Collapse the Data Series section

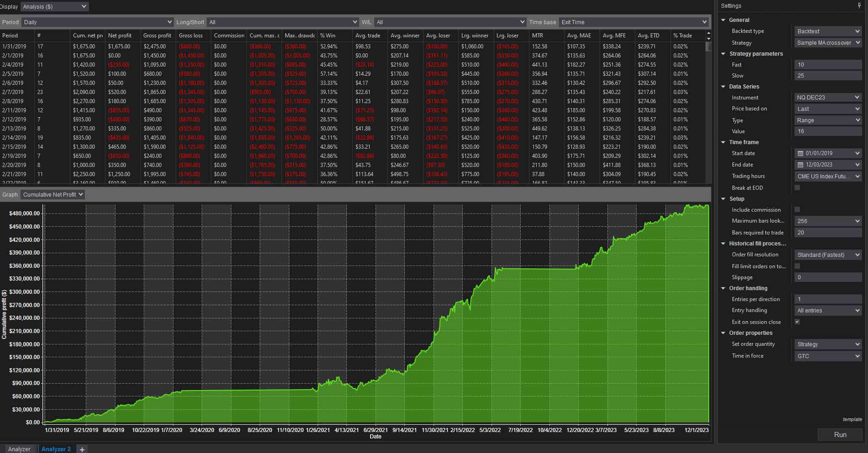pyautogui.click(x=723, y=87)
